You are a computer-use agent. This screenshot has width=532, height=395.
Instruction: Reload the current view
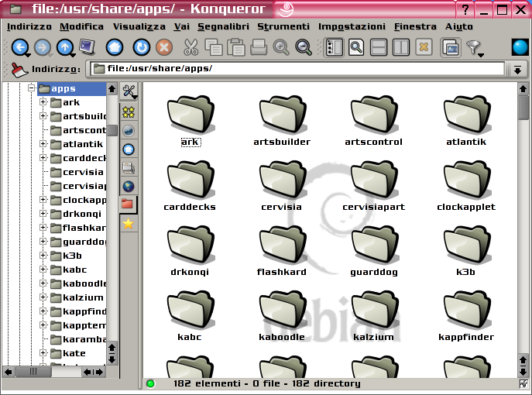coord(141,47)
